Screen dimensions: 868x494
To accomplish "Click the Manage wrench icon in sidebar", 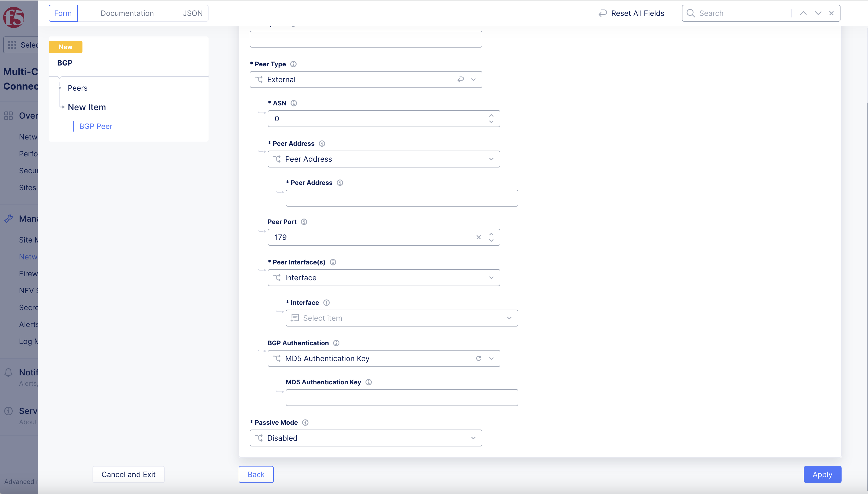I will [8, 218].
